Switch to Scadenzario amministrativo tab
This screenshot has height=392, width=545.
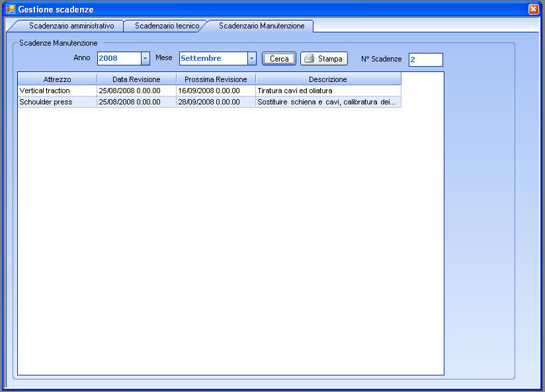(71, 26)
